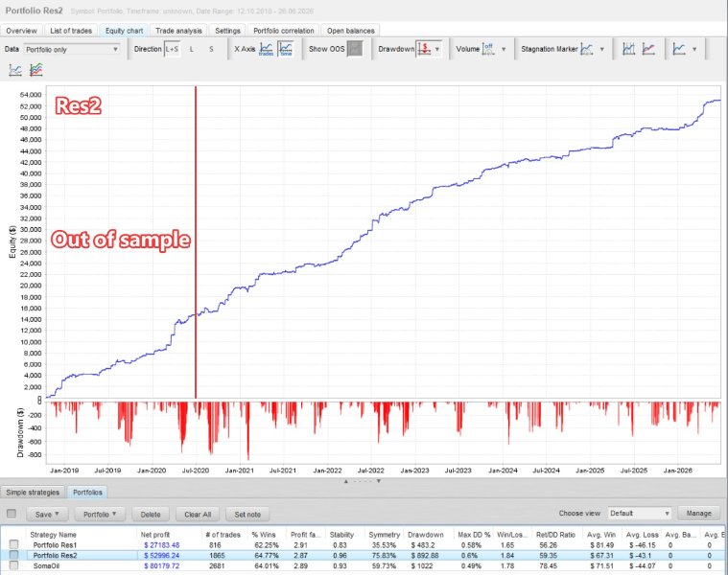Open the dropdown arrow beside last chart icon
Viewport: 728px width, 575px height.
pyautogui.click(x=694, y=49)
